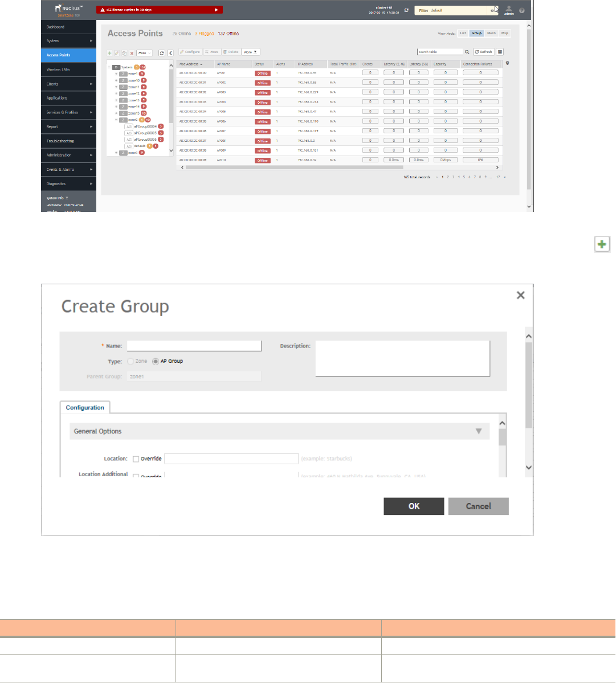Click the Location override text field
This screenshot has width=616, height=683.
(231, 459)
